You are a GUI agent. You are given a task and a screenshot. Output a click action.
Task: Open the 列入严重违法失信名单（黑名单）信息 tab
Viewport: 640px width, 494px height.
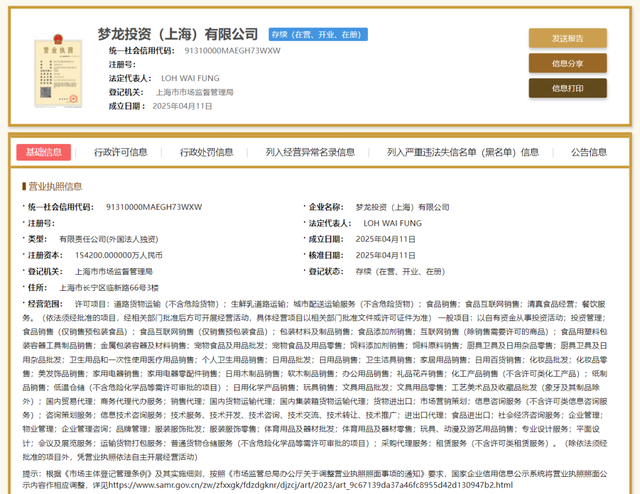463,152
